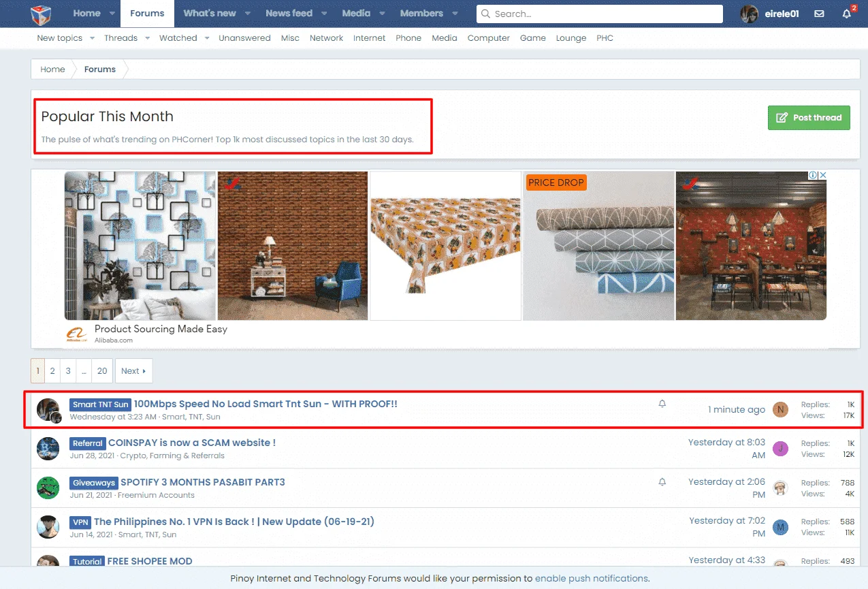Open the tablecloth ad thumbnail
This screenshot has height=589, width=868.
pos(445,245)
